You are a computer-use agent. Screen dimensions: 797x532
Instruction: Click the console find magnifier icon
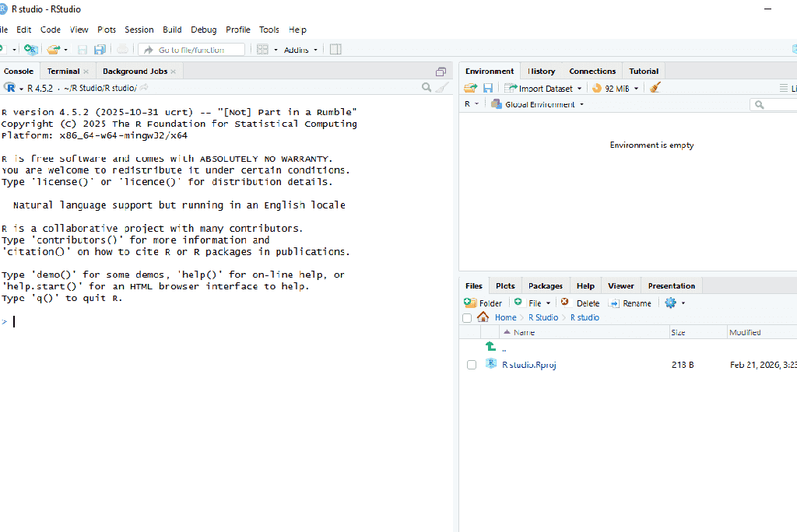click(427, 87)
